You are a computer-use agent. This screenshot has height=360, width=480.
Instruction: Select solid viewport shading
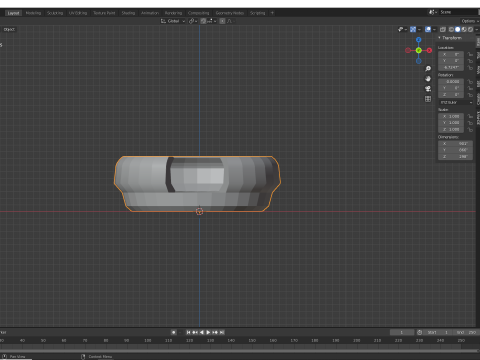pos(458,29)
